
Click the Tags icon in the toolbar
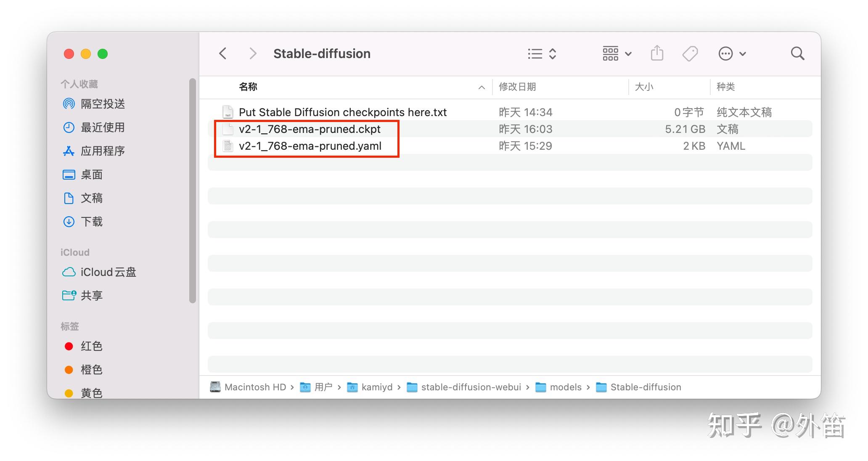pyautogui.click(x=690, y=53)
